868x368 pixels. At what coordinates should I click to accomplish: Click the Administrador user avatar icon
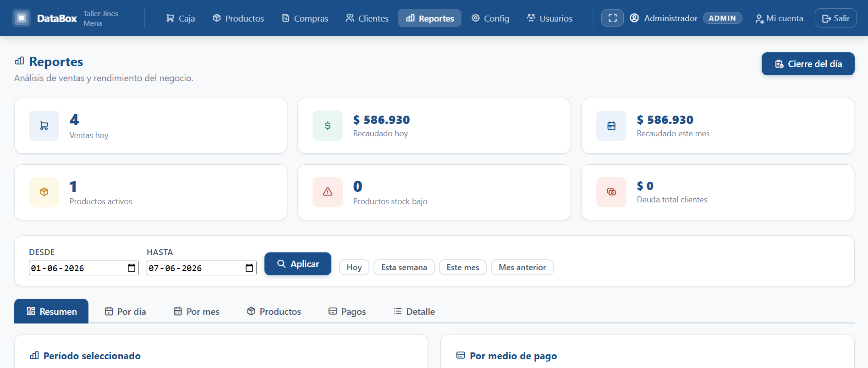click(634, 18)
